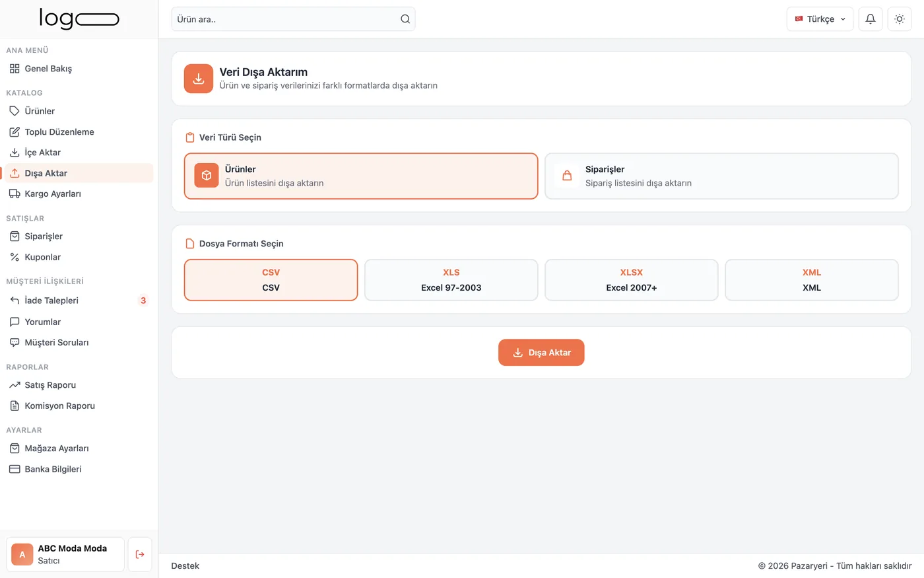
Task: Click the orange Dışa Aktar button
Action: pyautogui.click(x=541, y=353)
